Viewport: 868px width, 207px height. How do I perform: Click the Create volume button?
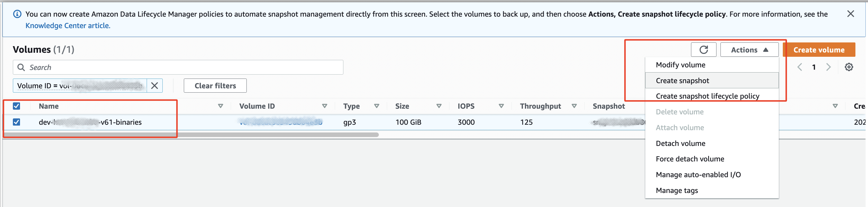tap(819, 50)
